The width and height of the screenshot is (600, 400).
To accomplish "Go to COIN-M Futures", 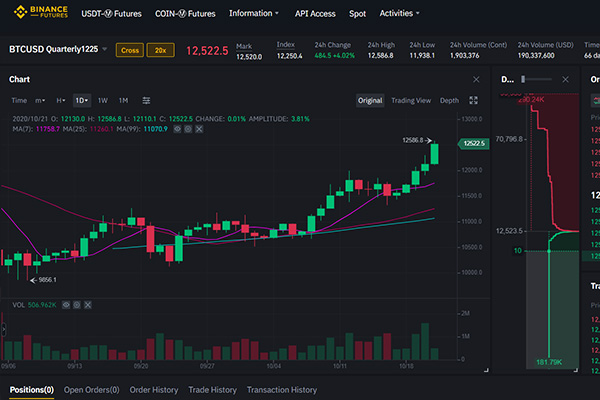I will click(x=185, y=14).
